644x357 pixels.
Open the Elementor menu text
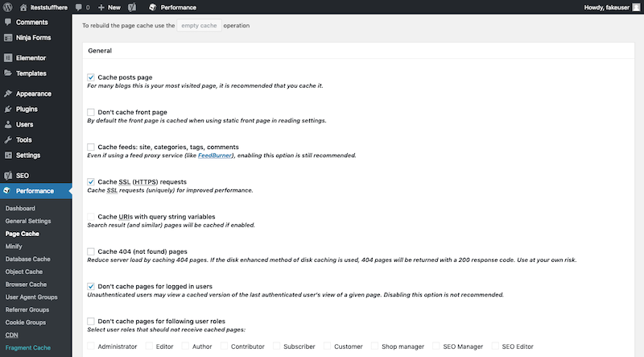31,58
